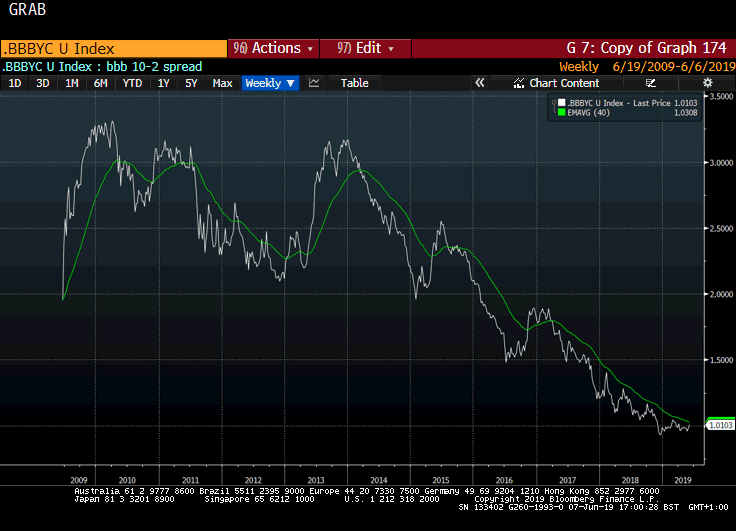This screenshot has width=736, height=531.
Task: Open the Weekly period dropdown
Action: tap(270, 83)
